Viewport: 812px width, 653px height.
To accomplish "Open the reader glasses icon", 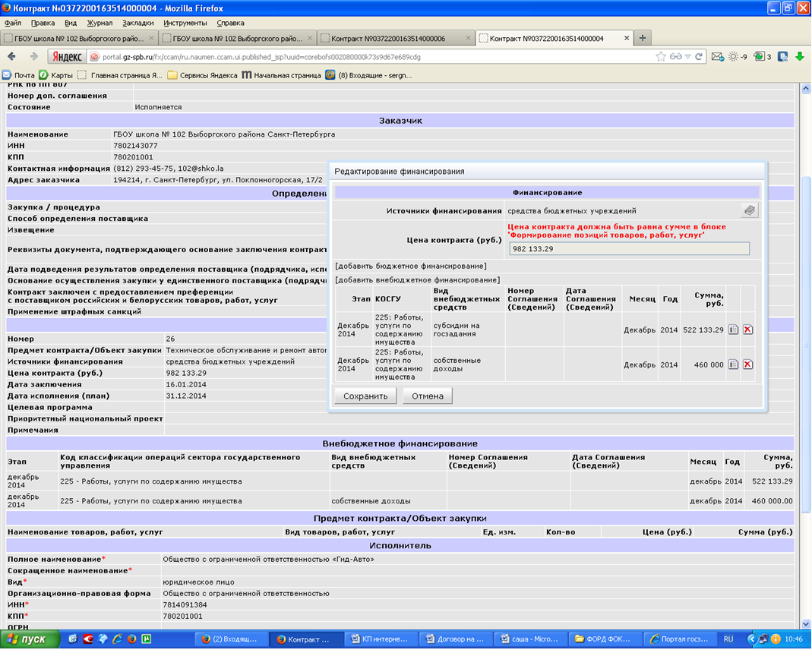I will tap(675, 56).
